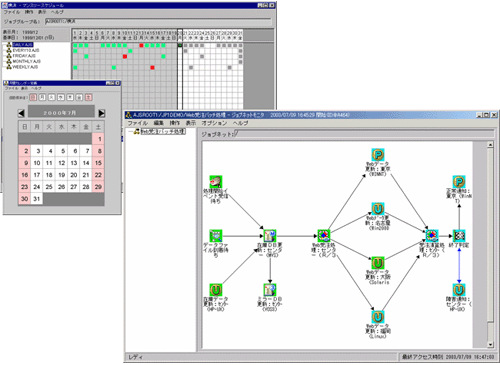
Task: Click scroll up arrow in jobnet map
Action: (x=490, y=145)
